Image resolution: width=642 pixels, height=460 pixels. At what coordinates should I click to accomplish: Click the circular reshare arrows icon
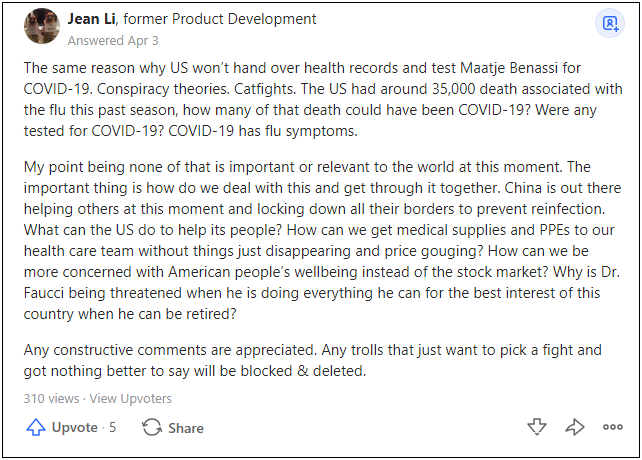(x=152, y=428)
